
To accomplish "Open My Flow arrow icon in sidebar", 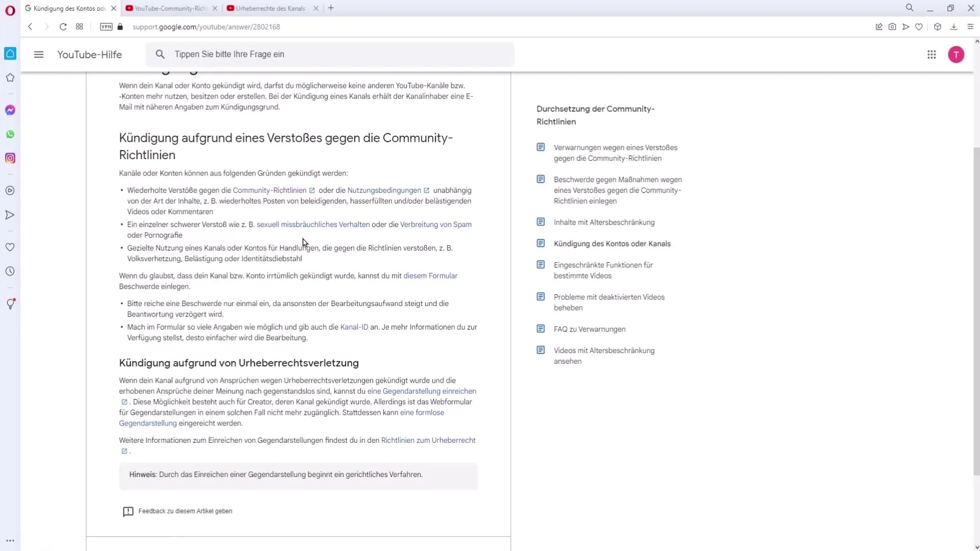I will click(10, 215).
